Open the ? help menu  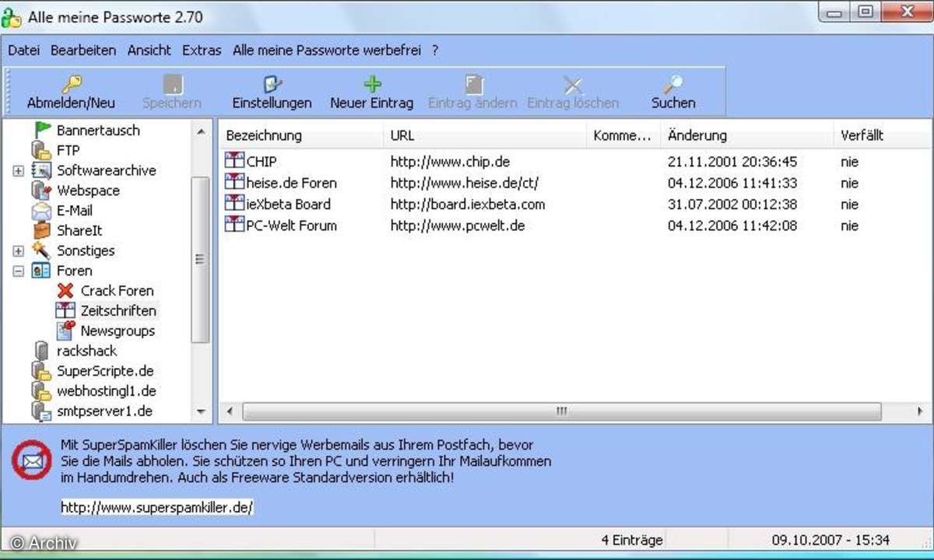pyautogui.click(x=435, y=51)
